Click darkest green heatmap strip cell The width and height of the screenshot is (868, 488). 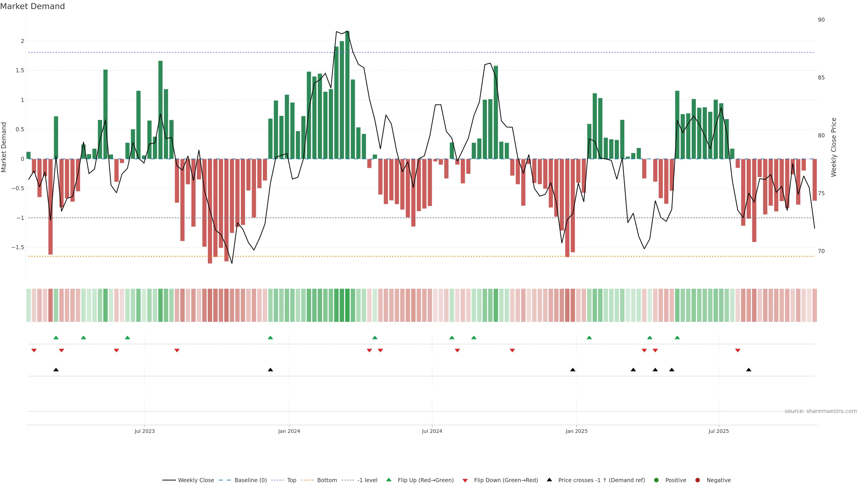pyautogui.click(x=347, y=305)
